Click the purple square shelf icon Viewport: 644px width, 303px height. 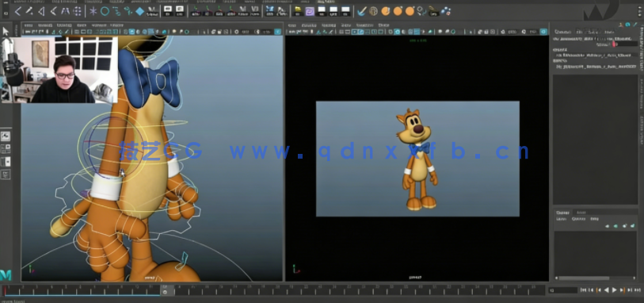click(310, 11)
